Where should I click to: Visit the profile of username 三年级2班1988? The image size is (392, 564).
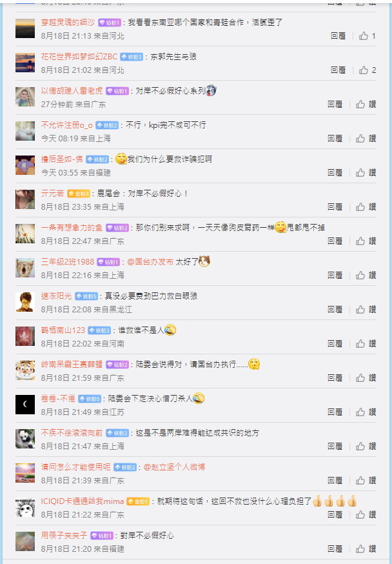(x=68, y=262)
